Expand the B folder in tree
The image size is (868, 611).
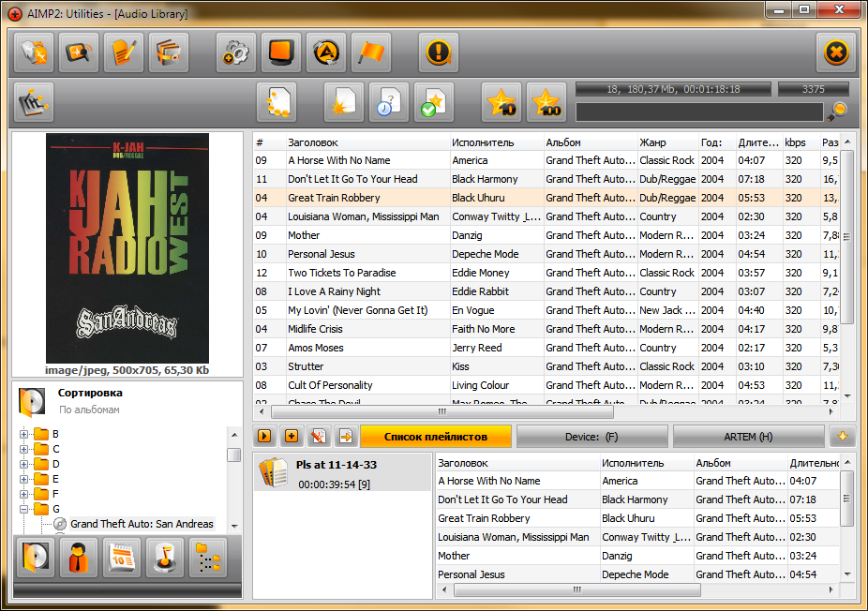[x=23, y=435]
